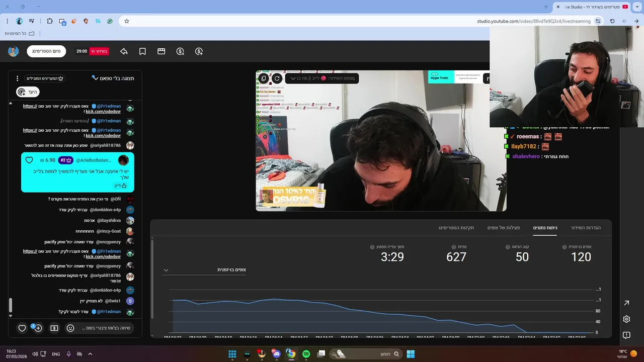The height and width of the screenshot is (362, 644).
Task: Click the Windows Start button
Action: (411, 354)
